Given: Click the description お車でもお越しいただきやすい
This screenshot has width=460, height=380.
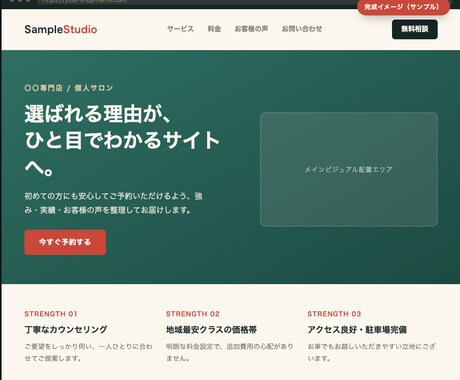Looking at the screenshot, I should point(371,352).
